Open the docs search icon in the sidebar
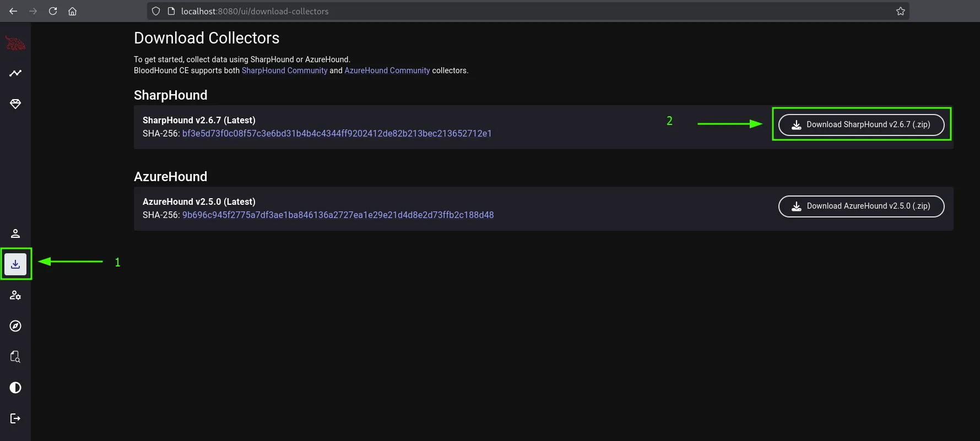The height and width of the screenshot is (441, 980). coord(15,357)
